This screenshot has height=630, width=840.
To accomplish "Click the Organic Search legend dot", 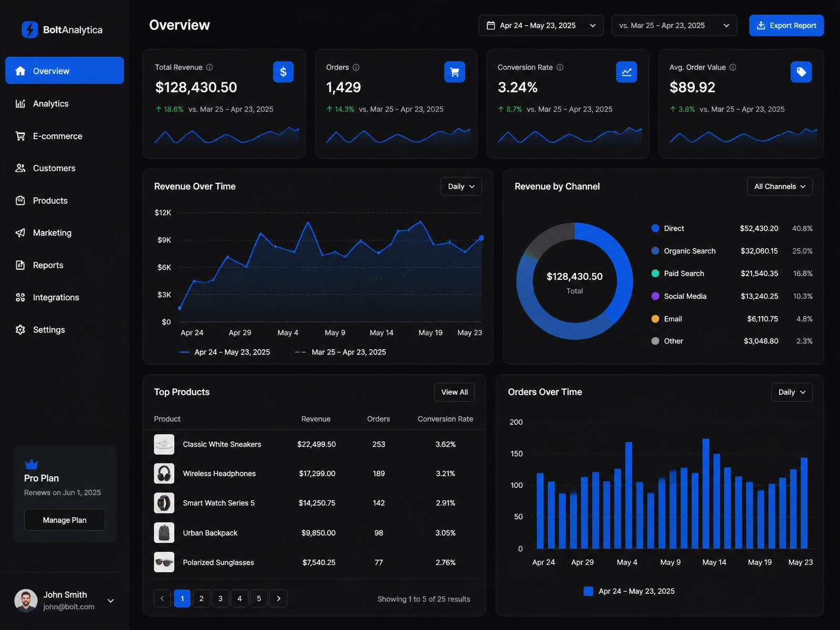I will [x=655, y=251].
